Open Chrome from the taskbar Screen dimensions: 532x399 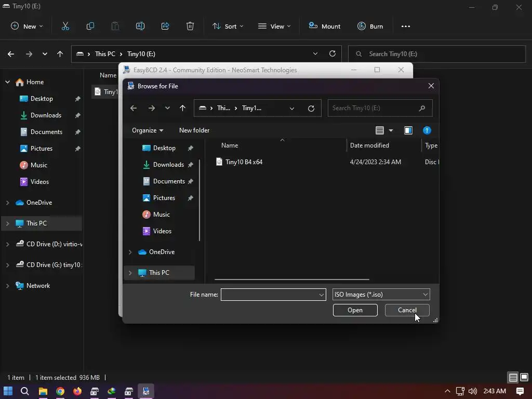60,391
